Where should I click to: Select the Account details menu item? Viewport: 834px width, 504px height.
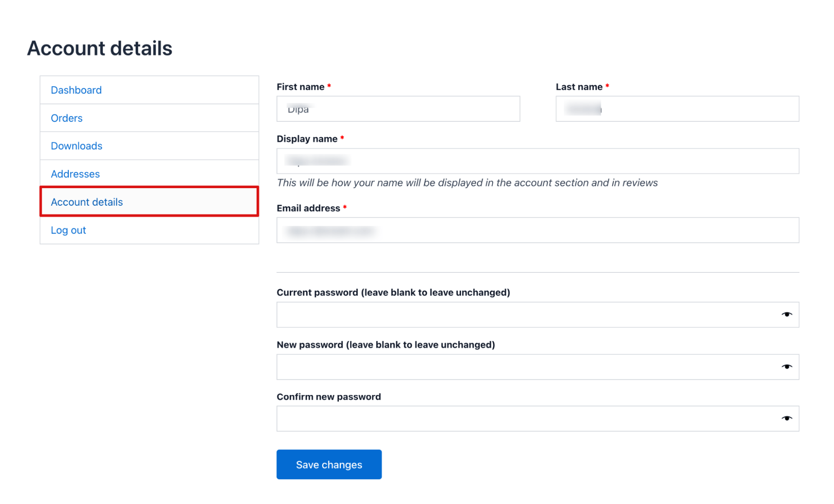coord(87,202)
